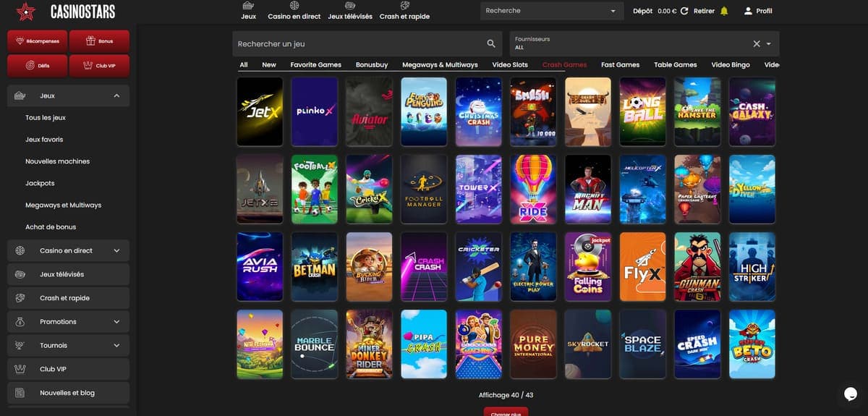Open the Football Manager game thumbnail
868x416 pixels.
point(424,189)
